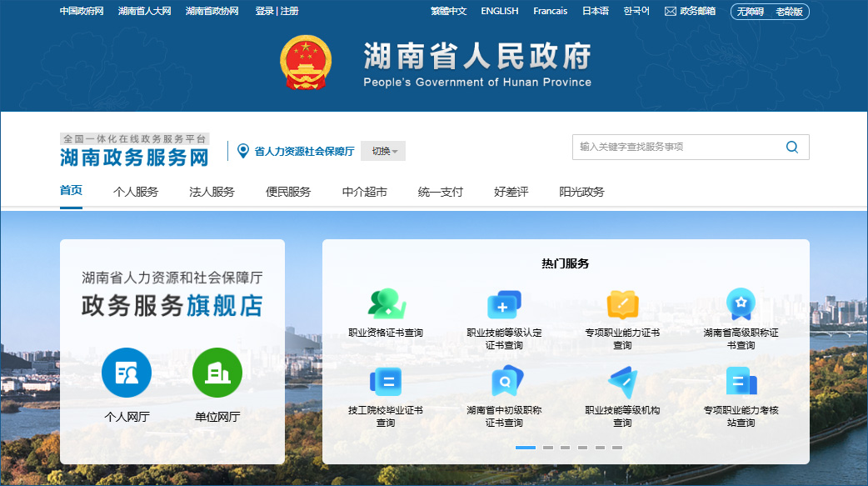Open the 职业资格证书查询 service icon
The width and height of the screenshot is (868, 486).
tap(386, 303)
